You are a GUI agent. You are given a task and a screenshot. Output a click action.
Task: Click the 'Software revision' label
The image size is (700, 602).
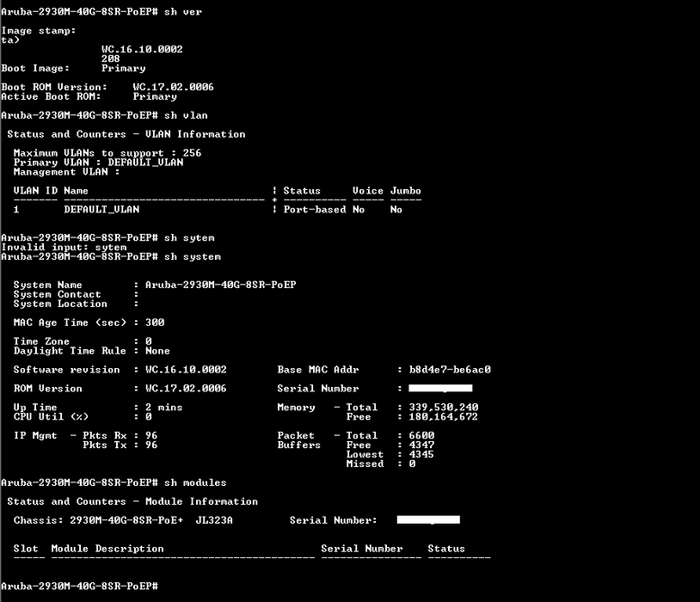click(x=66, y=370)
